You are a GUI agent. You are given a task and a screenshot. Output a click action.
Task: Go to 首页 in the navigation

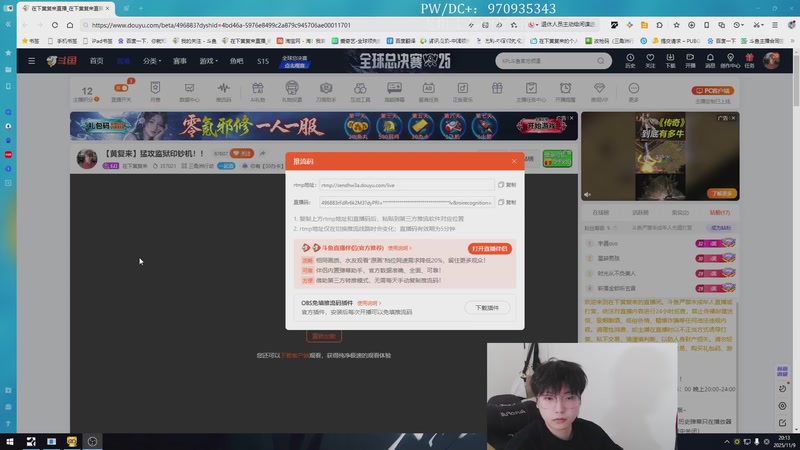point(96,61)
